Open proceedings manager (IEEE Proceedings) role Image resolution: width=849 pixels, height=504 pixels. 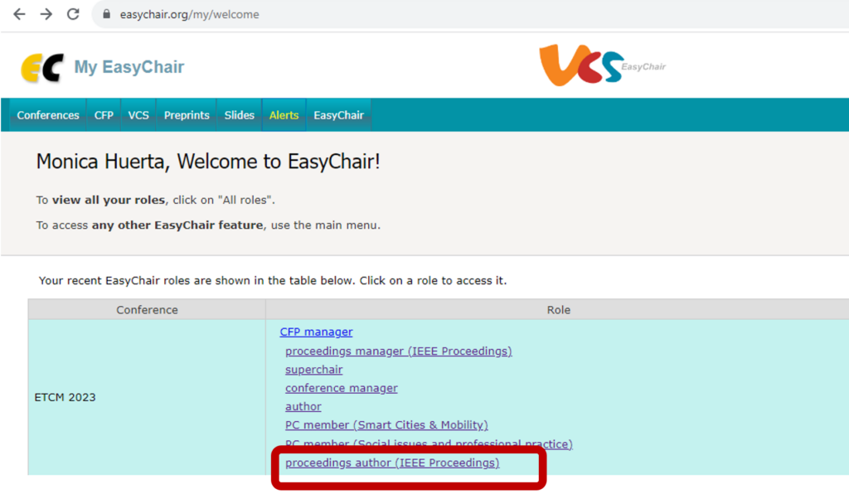pyautogui.click(x=399, y=351)
